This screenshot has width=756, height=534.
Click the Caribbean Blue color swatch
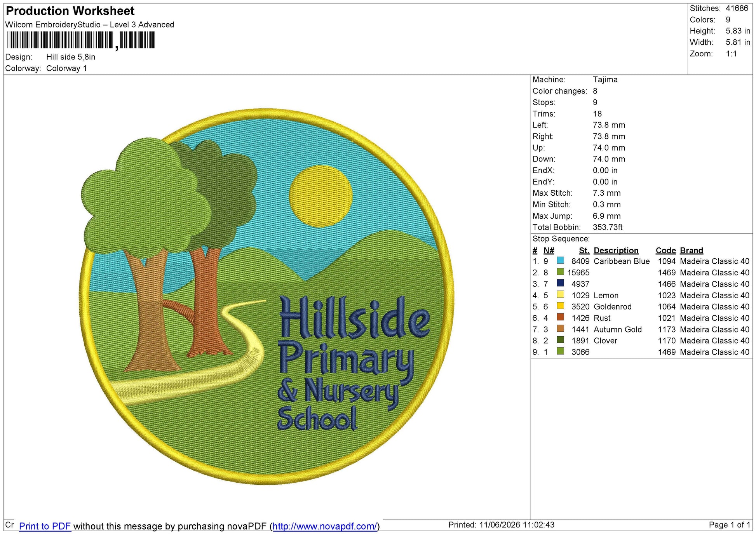[x=560, y=260]
